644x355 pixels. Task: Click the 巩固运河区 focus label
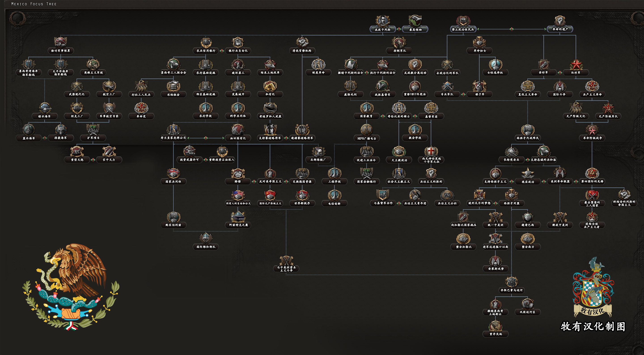tap(527, 312)
